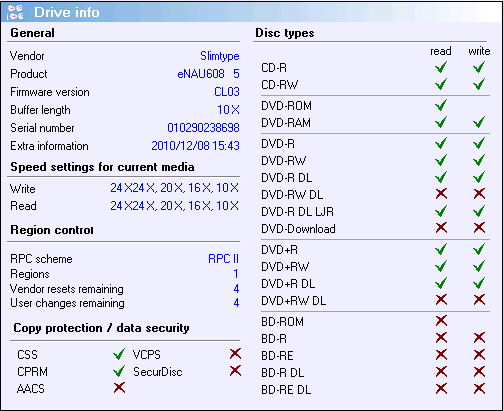Click the BD-ROM read red cross
The height and width of the screenshot is (411, 504).
[441, 321]
